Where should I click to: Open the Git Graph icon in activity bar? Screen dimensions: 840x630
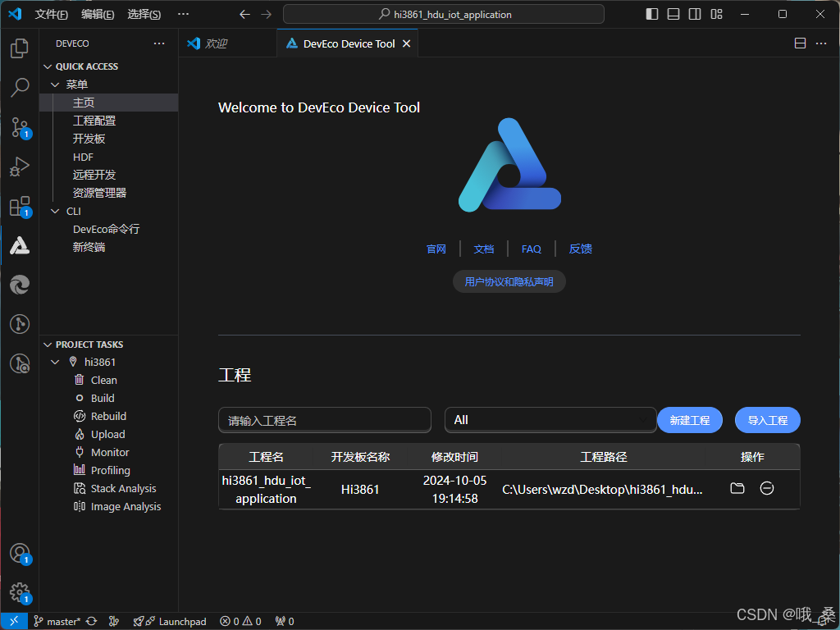pos(20,324)
